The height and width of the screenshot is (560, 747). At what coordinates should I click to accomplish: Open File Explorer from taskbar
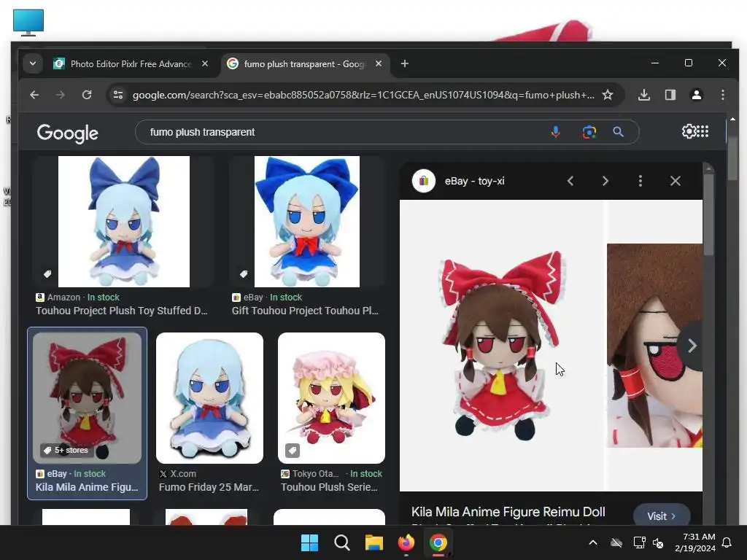tap(374, 542)
